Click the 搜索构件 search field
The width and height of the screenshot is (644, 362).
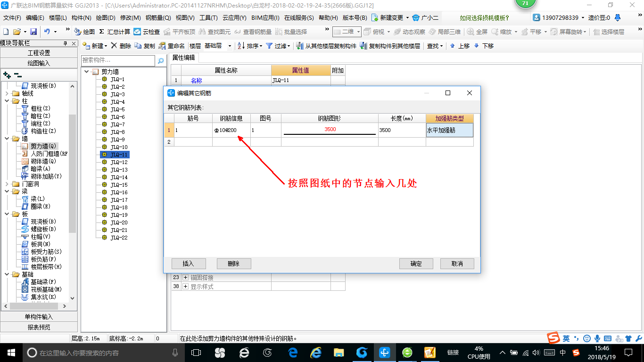click(x=118, y=60)
